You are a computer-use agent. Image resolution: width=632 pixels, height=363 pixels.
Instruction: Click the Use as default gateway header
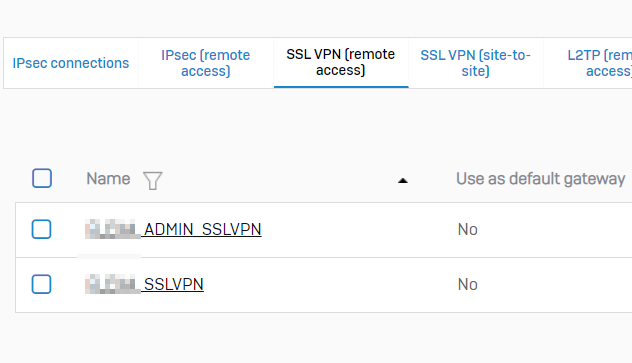tap(541, 178)
